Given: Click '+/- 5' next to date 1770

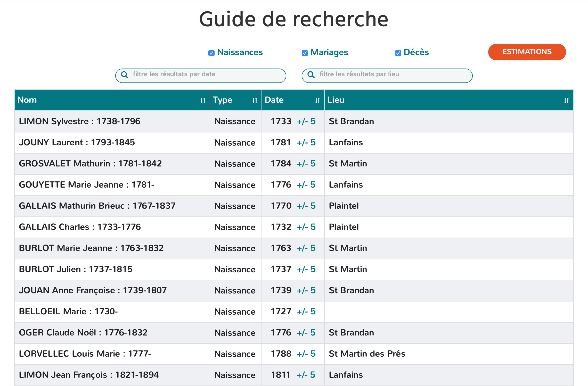Looking at the screenshot, I should [x=306, y=206].
